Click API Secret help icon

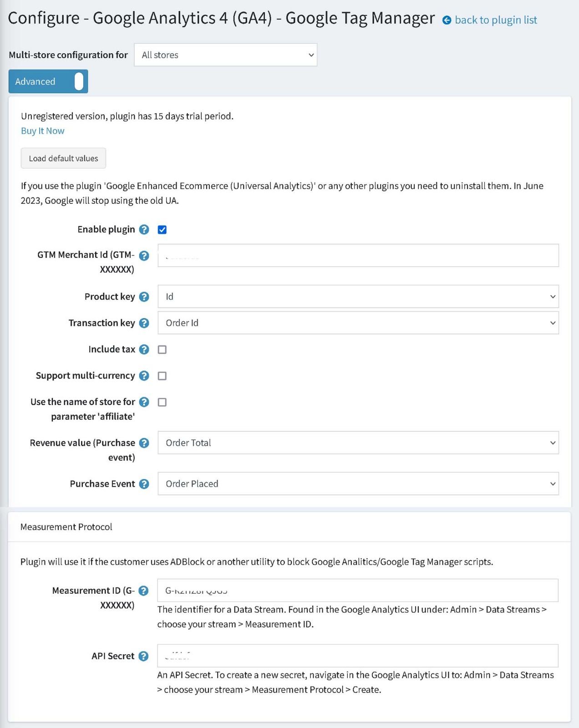tap(143, 656)
